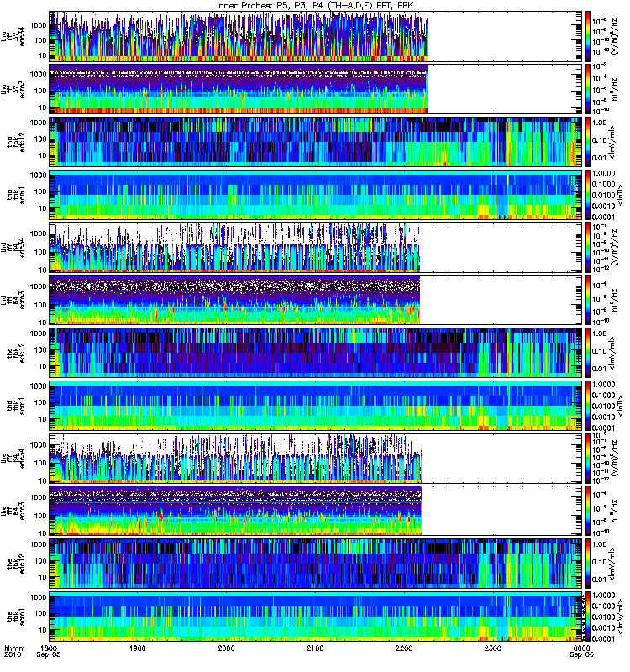Click the 'hhmm' axis unit label

(14, 648)
